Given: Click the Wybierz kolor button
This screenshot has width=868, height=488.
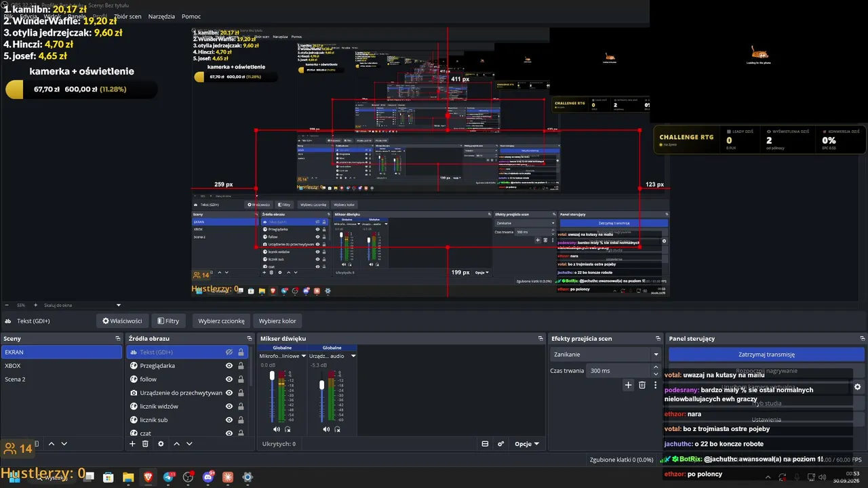Looking at the screenshot, I should point(277,321).
